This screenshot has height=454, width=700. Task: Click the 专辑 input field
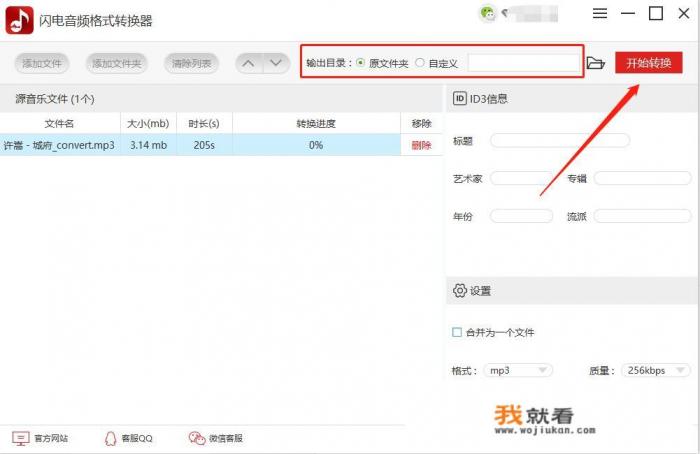tap(642, 179)
